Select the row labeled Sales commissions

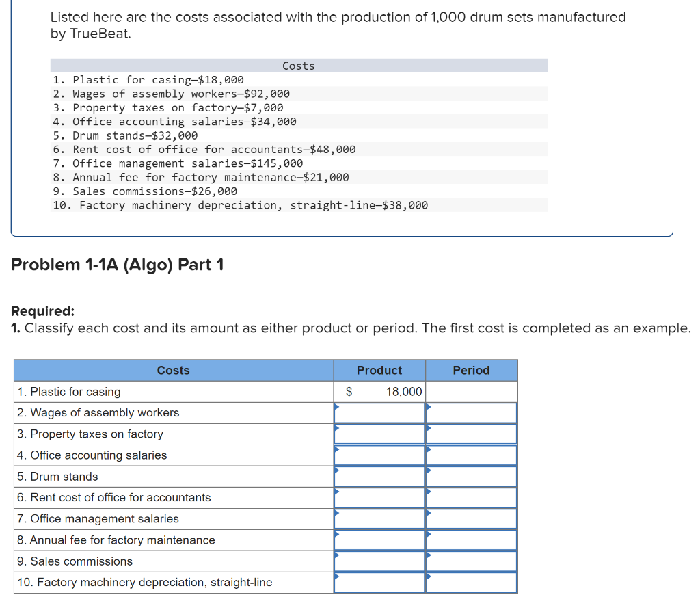(67, 561)
